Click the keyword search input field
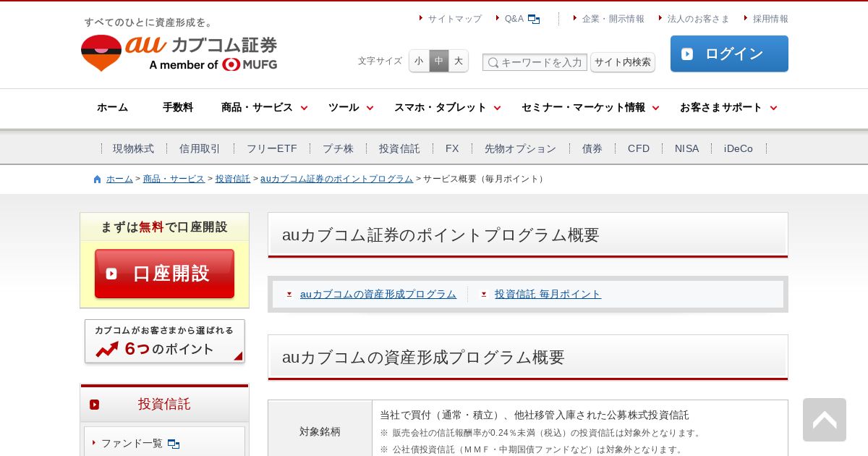The image size is (868, 456). pos(535,62)
